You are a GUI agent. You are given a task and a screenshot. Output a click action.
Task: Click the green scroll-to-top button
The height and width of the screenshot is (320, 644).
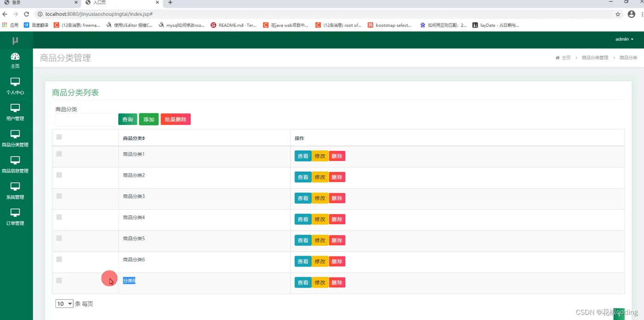tap(619, 314)
